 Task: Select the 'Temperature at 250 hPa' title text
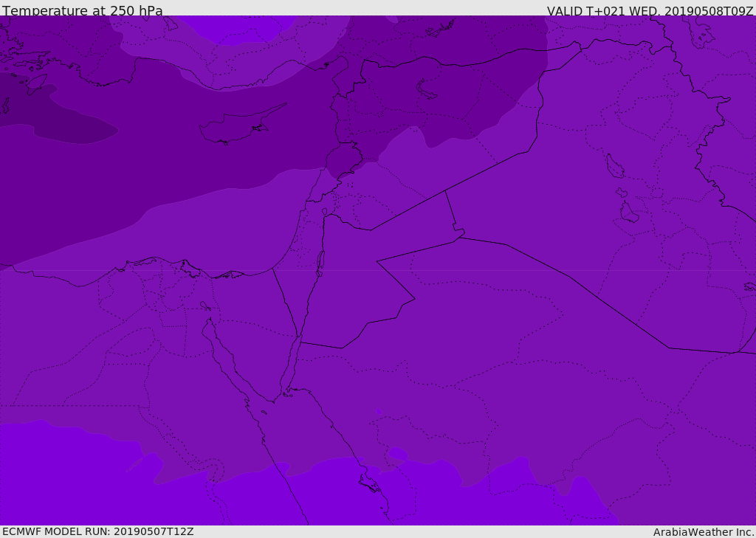tap(83, 10)
